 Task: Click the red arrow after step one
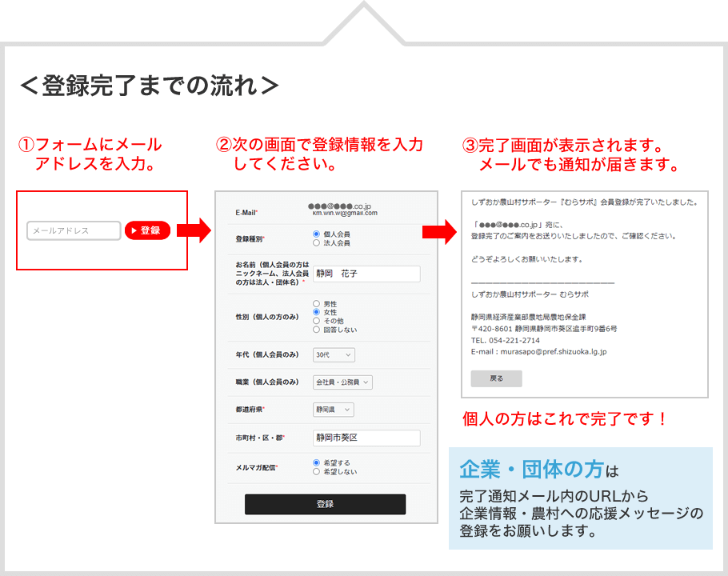193,231
